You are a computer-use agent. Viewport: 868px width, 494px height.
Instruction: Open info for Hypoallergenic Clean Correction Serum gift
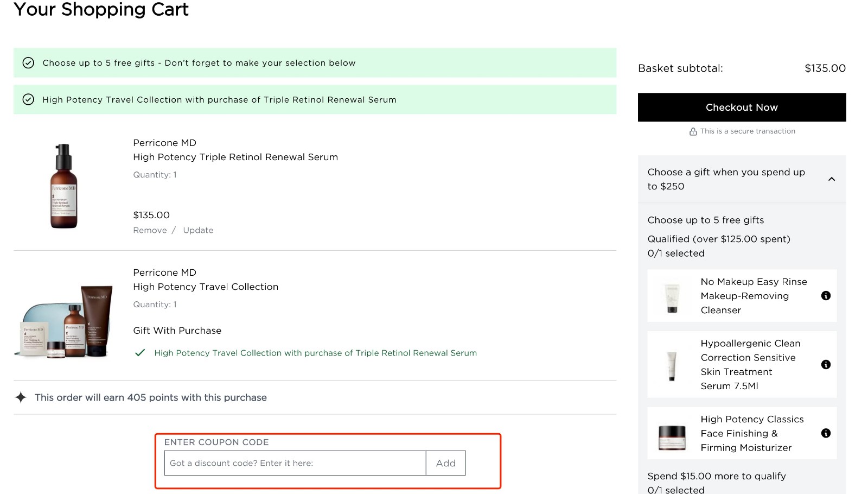(x=826, y=364)
